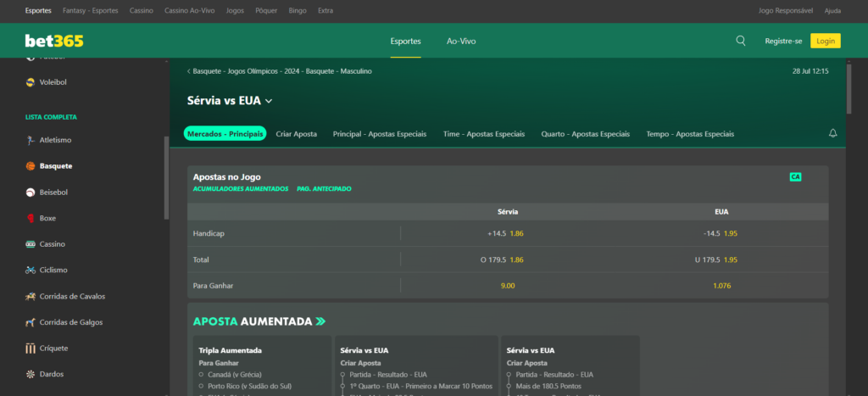Switch to Tempo - Apostas Especiais tab
868x396 pixels.
[690, 134]
